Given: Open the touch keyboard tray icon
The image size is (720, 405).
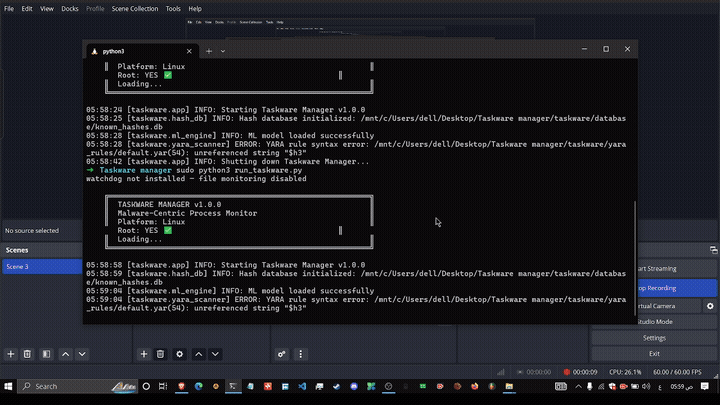Looking at the screenshot, I should [561, 386].
